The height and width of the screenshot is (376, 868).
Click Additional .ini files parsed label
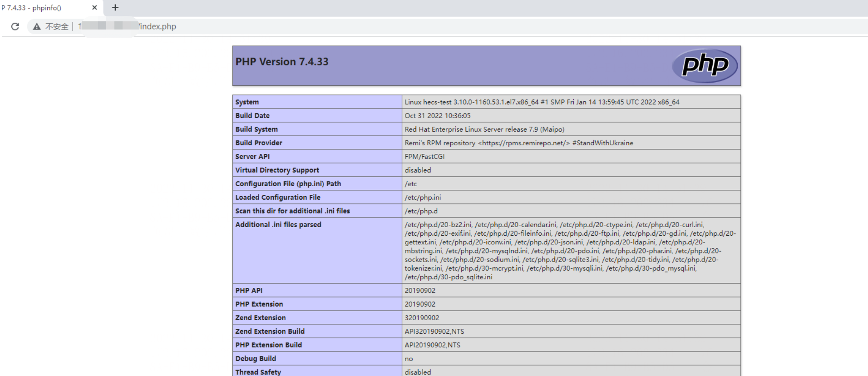[x=278, y=225]
